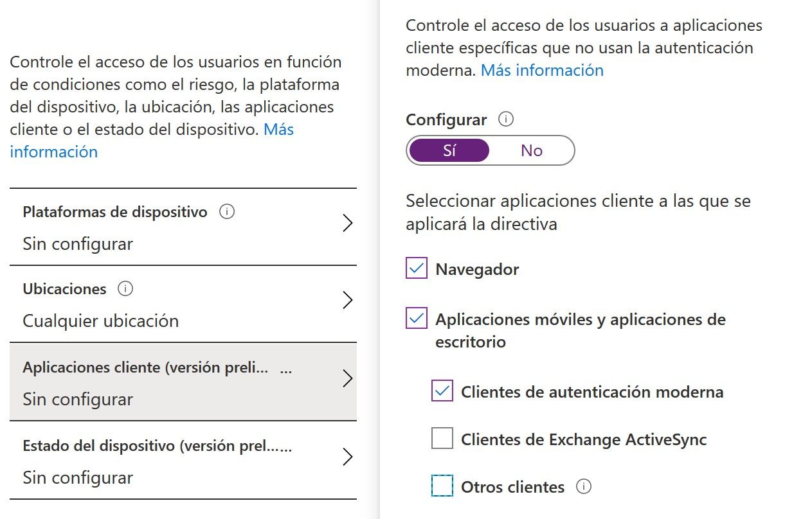The height and width of the screenshot is (519, 812).
Task: Open Aplicaciones cliente chevron arrow
Action: tap(348, 379)
